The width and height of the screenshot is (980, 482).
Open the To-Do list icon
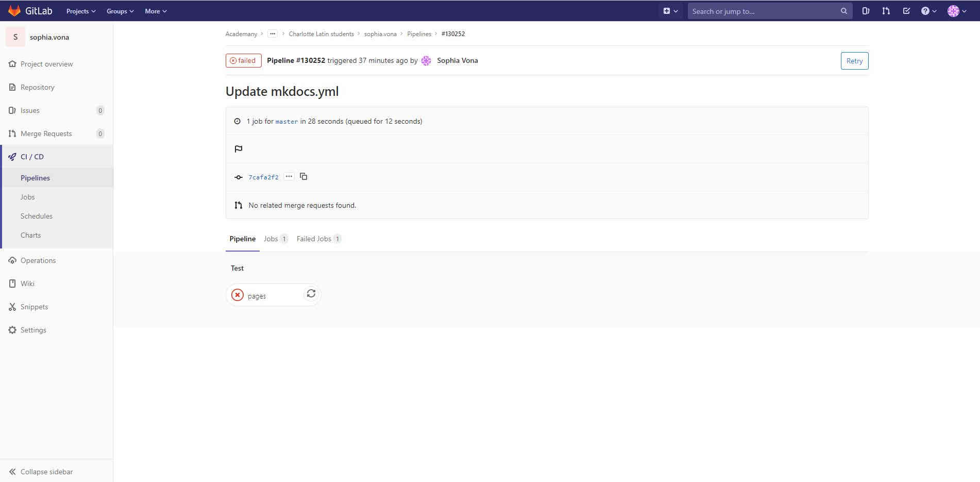(906, 11)
